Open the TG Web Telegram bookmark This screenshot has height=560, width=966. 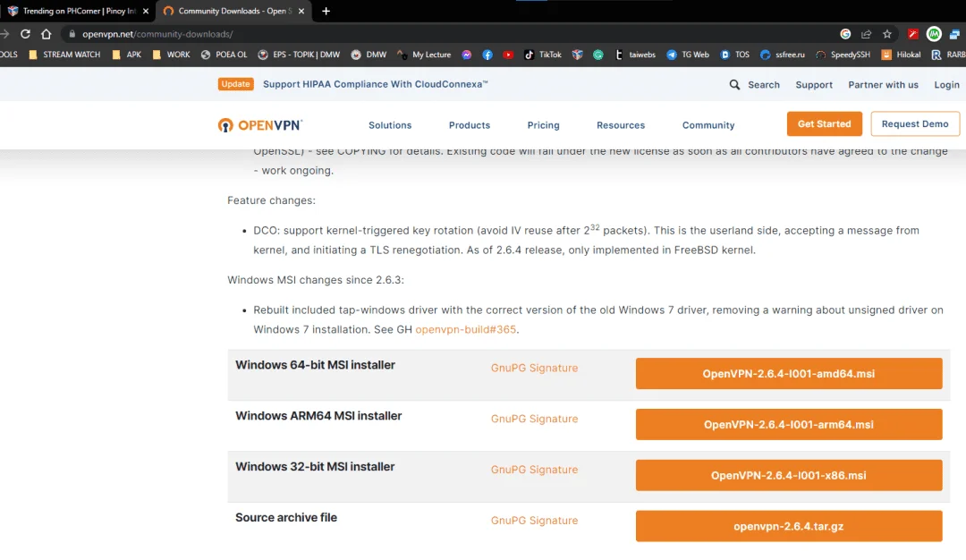tap(688, 55)
